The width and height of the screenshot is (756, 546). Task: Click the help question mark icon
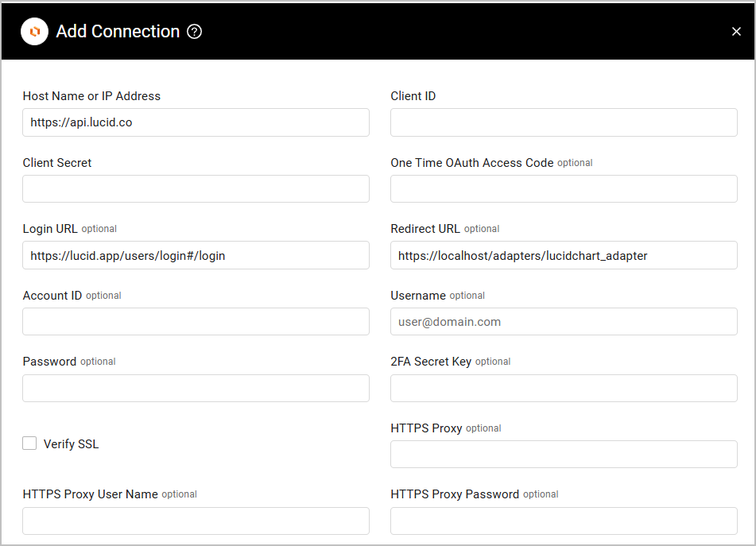pos(194,32)
